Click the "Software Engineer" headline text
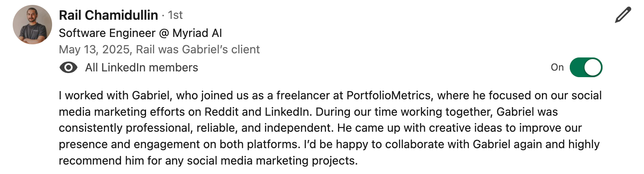 coord(107,33)
